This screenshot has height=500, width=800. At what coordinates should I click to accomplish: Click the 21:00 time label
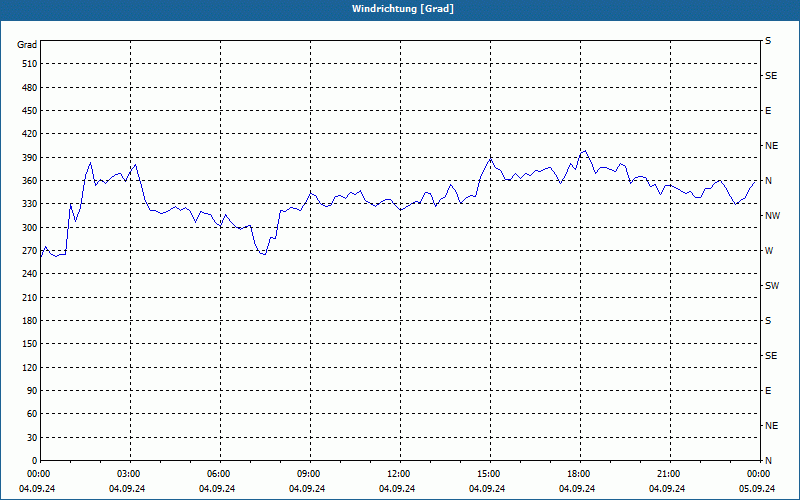(668, 474)
